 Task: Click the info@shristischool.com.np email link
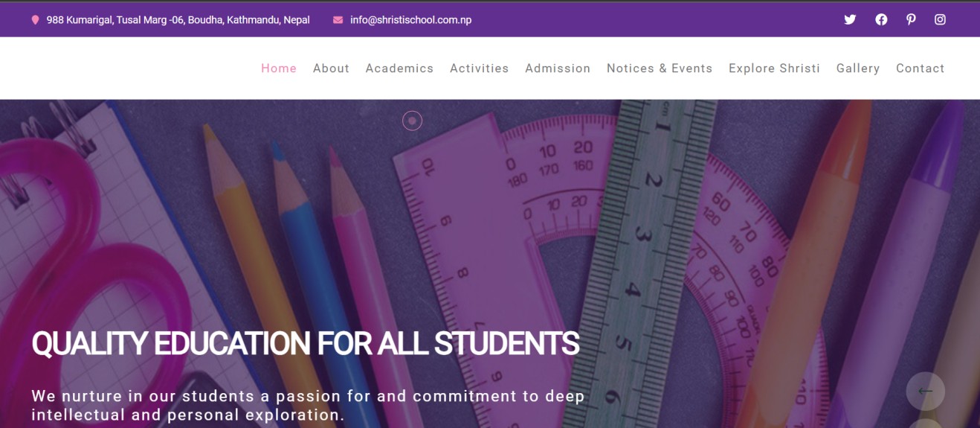pyautogui.click(x=411, y=20)
